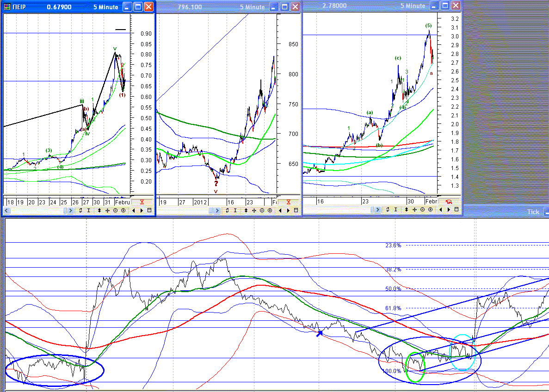Maximize the 2.78000 chart window

445,6
